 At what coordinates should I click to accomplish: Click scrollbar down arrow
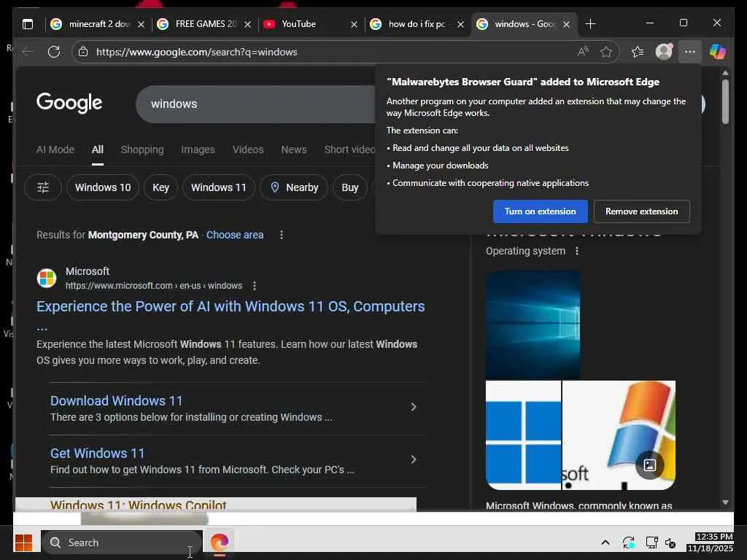(725, 502)
